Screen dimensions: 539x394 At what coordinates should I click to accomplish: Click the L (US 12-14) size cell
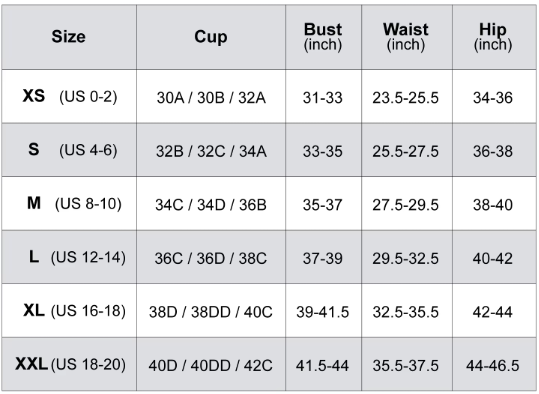(x=69, y=257)
